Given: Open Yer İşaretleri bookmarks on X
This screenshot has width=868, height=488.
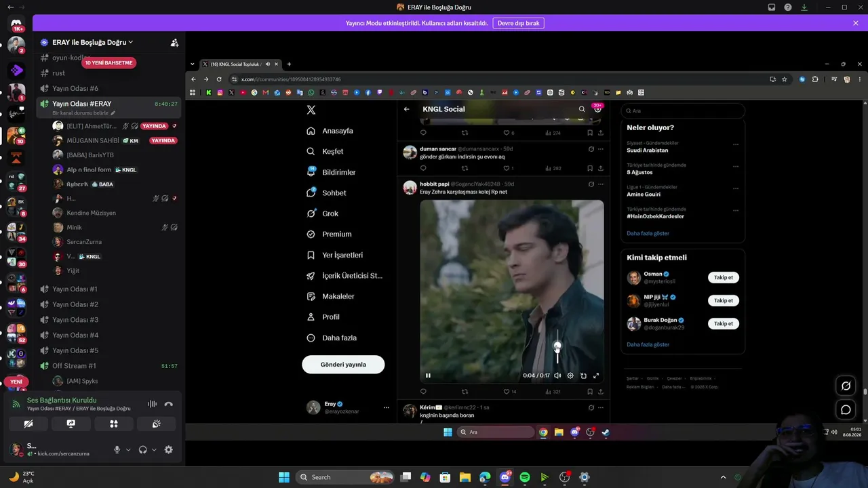Looking at the screenshot, I should 334,255.
